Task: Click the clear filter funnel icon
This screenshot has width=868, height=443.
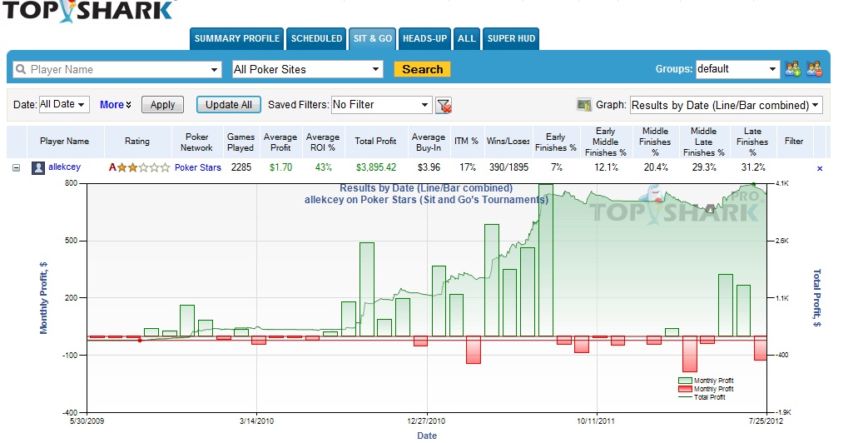Action: pos(444,105)
